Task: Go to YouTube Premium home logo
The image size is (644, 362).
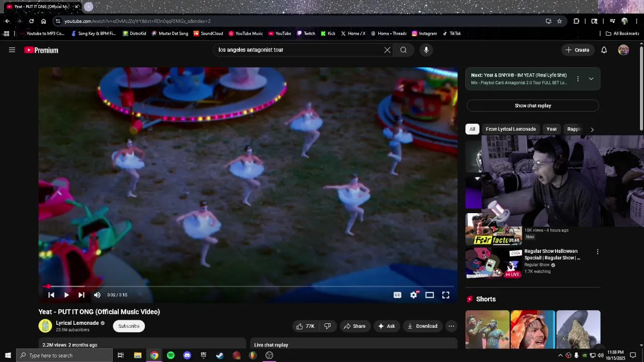Action: [41, 50]
